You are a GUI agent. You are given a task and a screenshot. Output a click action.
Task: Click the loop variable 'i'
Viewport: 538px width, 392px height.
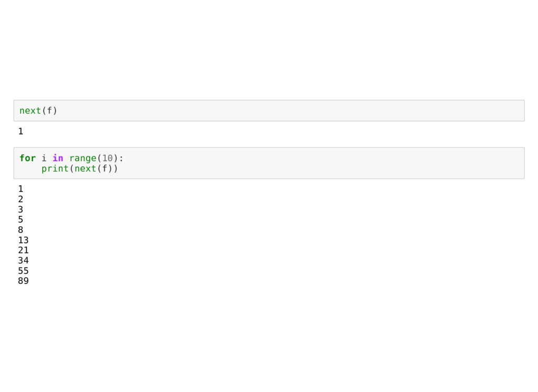pyautogui.click(x=44, y=158)
